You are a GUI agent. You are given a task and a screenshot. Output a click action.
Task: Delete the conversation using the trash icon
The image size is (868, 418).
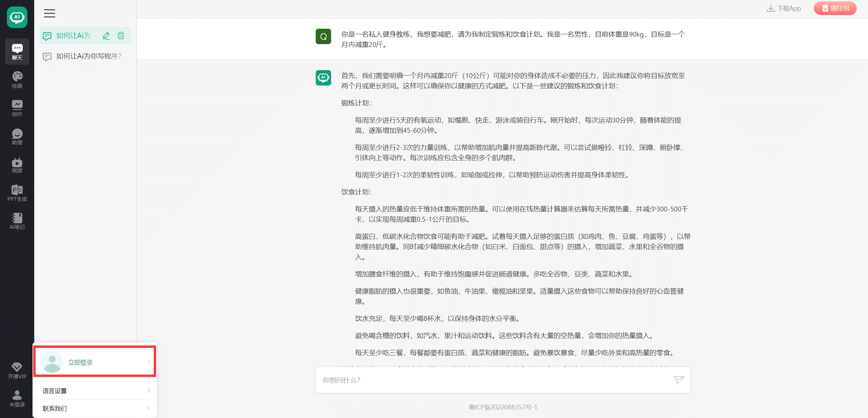[121, 36]
